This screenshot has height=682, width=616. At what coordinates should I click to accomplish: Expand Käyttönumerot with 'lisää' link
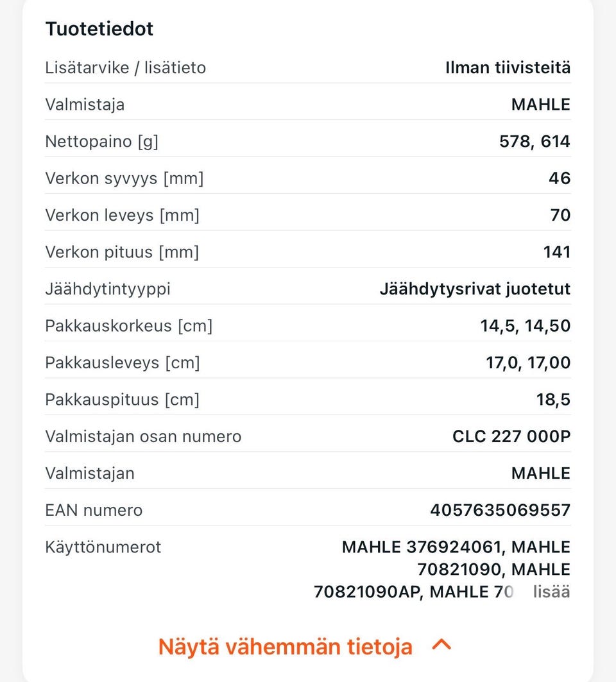point(551,592)
